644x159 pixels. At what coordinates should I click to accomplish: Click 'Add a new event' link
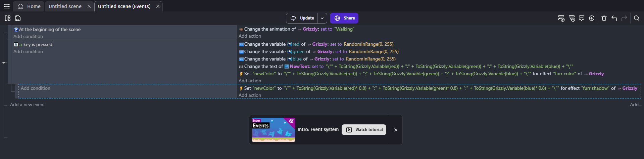click(x=28, y=105)
